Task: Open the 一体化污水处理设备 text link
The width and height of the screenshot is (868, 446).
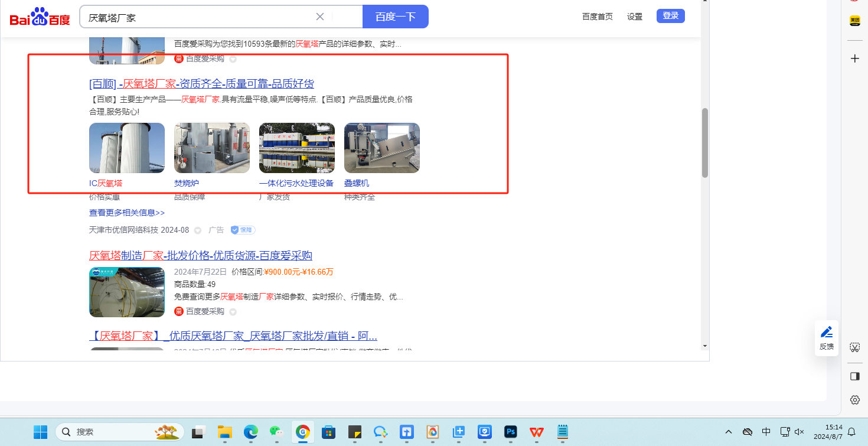Action: 296,183
